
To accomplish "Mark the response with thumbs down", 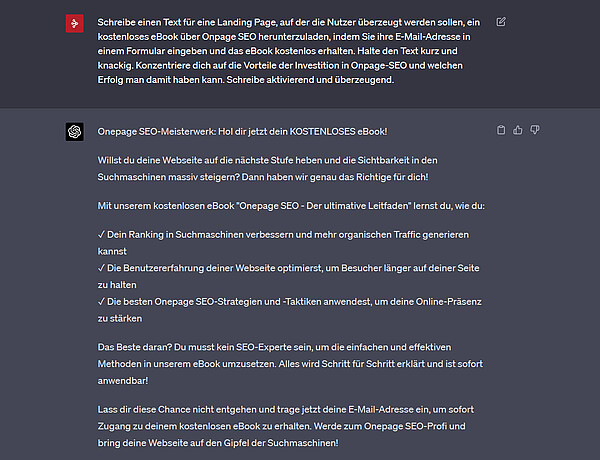I will (535, 130).
